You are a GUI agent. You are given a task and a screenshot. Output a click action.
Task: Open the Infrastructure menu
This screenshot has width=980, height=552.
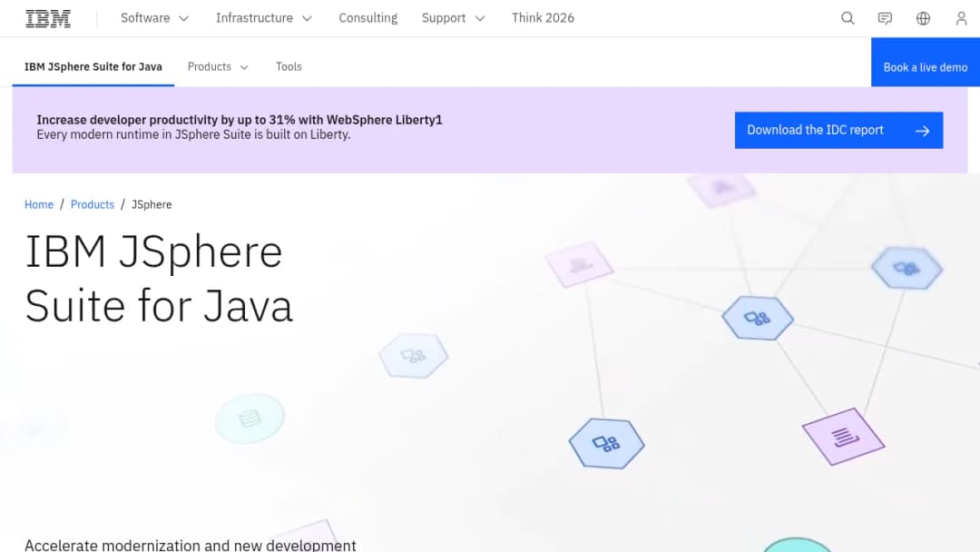point(264,18)
